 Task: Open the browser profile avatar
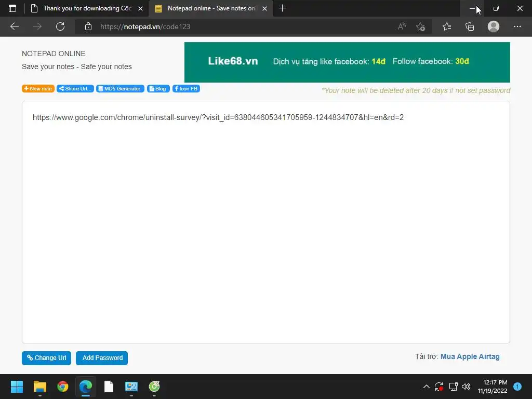pyautogui.click(x=494, y=26)
